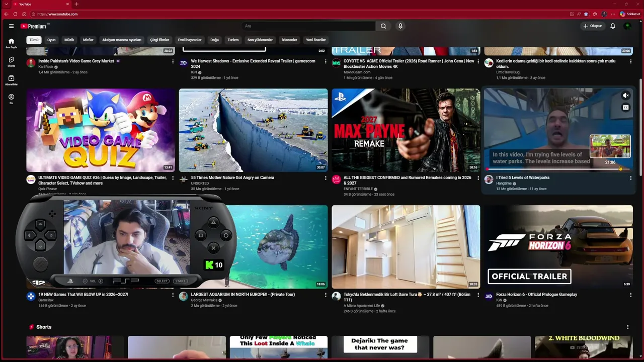Click the browser address bar URL

click(57, 14)
